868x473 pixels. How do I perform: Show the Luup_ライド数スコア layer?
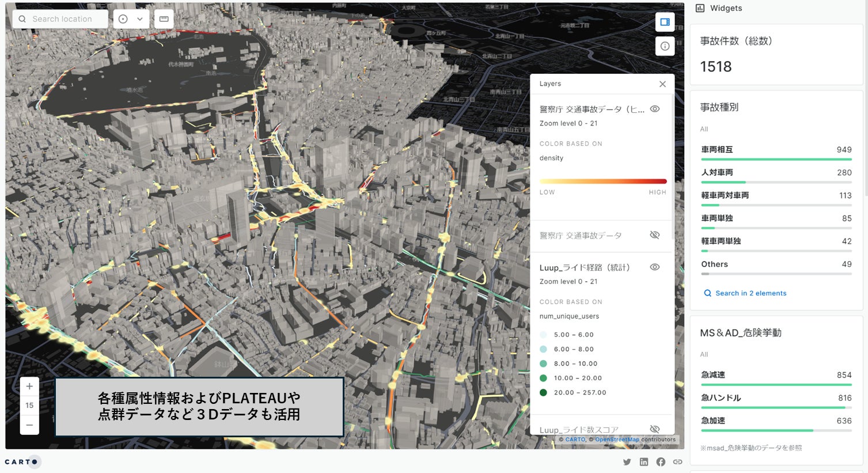click(655, 429)
